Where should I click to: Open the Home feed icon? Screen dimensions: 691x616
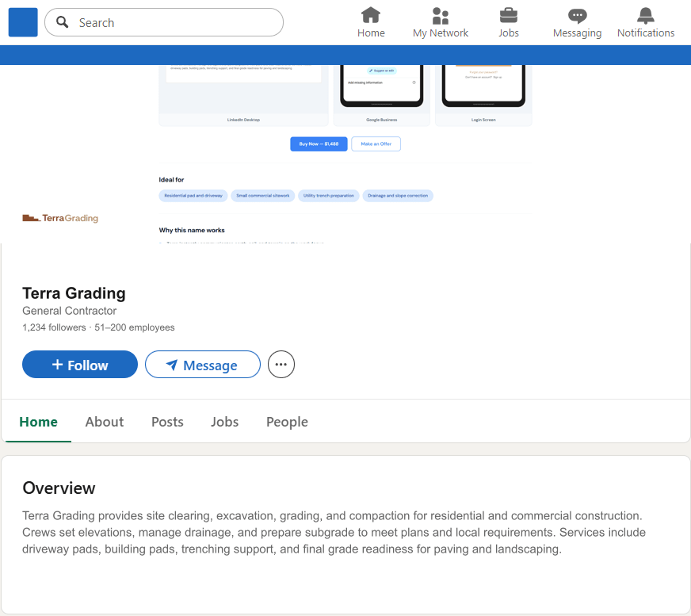click(x=371, y=16)
